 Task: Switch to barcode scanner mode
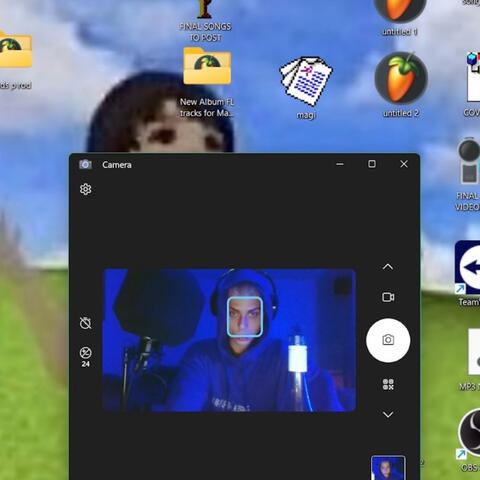coord(388,384)
